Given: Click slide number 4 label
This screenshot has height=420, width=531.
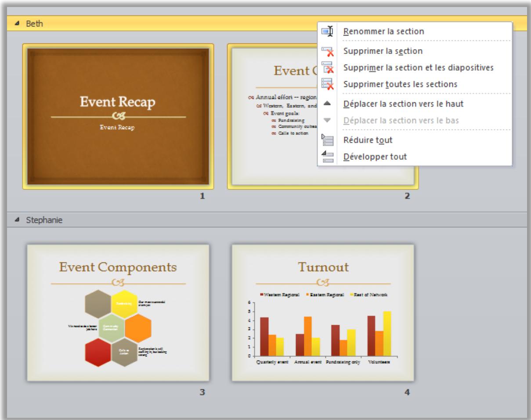Looking at the screenshot, I should [x=407, y=392].
